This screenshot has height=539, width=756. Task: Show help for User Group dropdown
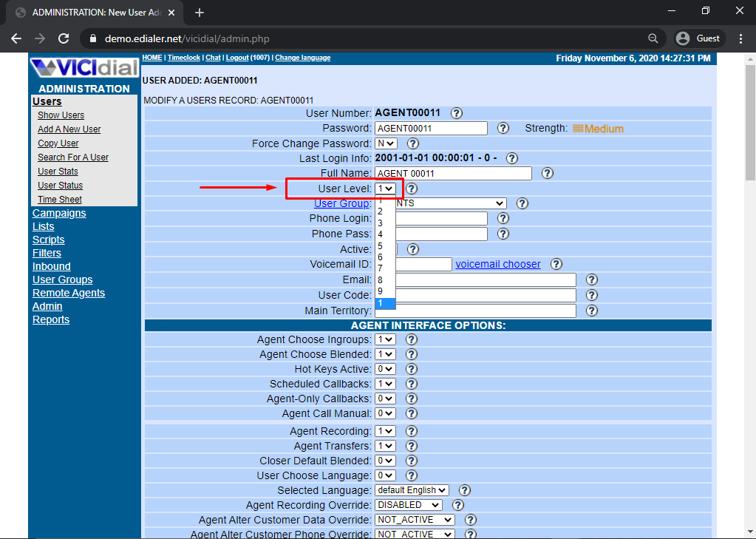[522, 203]
